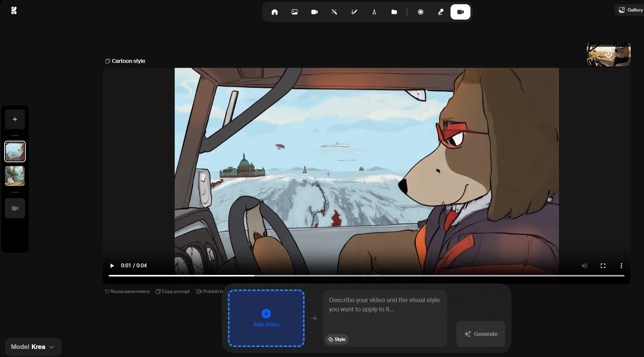
Task: Open the Image generation tool
Action: 295,12
